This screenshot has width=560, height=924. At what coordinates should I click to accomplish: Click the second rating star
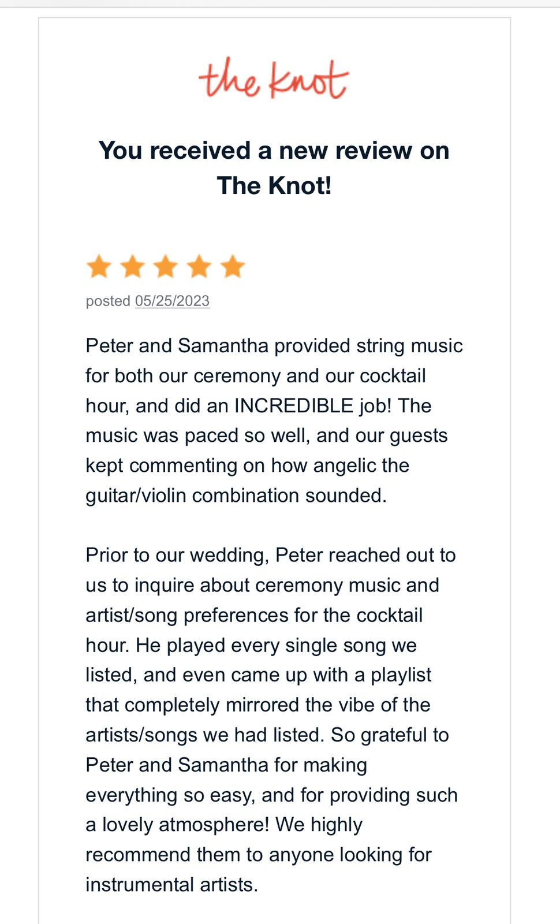point(132,267)
